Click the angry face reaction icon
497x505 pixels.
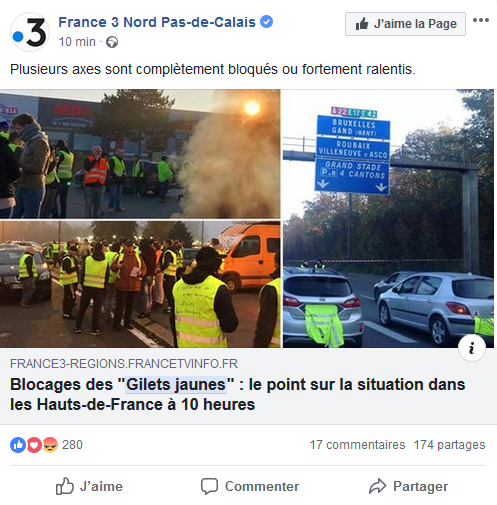[50, 445]
